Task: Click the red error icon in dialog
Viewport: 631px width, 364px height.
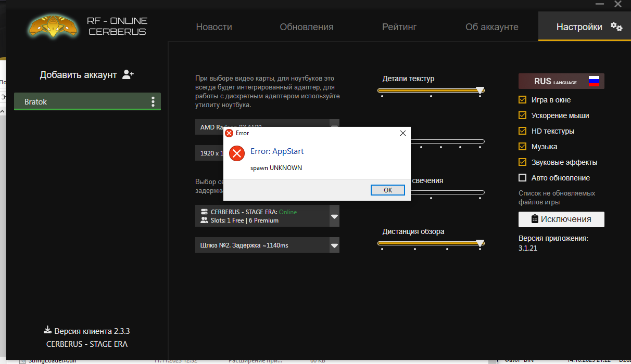Action: point(237,153)
